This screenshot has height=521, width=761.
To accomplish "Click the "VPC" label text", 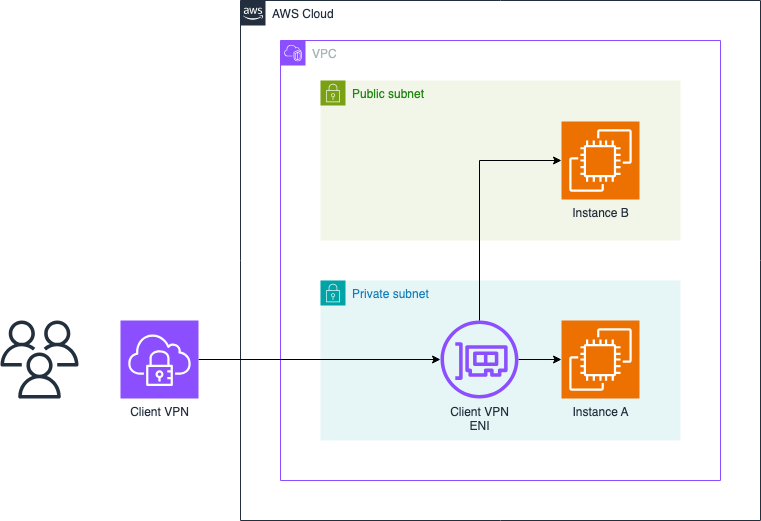I will click(324, 53).
